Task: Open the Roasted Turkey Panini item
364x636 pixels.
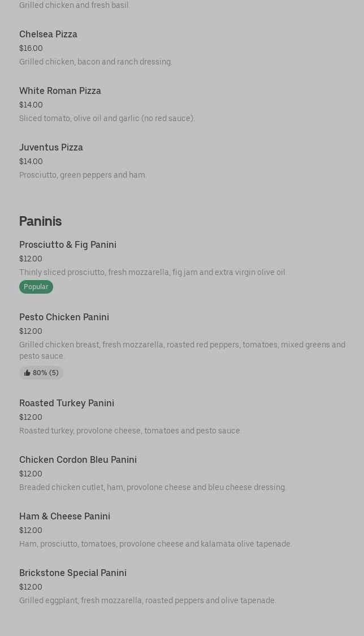Action: [67, 403]
